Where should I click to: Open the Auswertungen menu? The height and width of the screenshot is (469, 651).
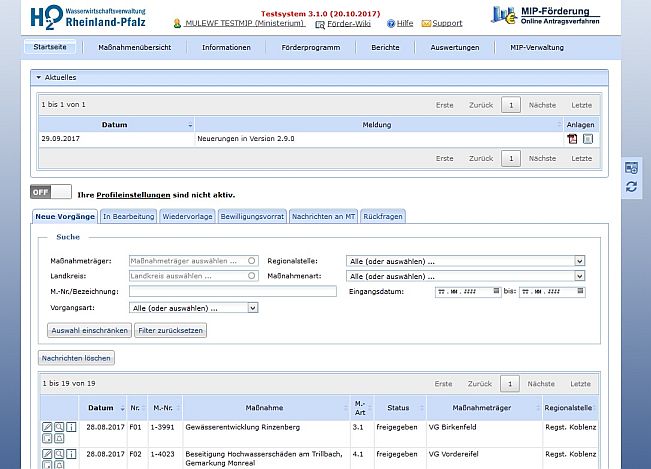click(455, 47)
